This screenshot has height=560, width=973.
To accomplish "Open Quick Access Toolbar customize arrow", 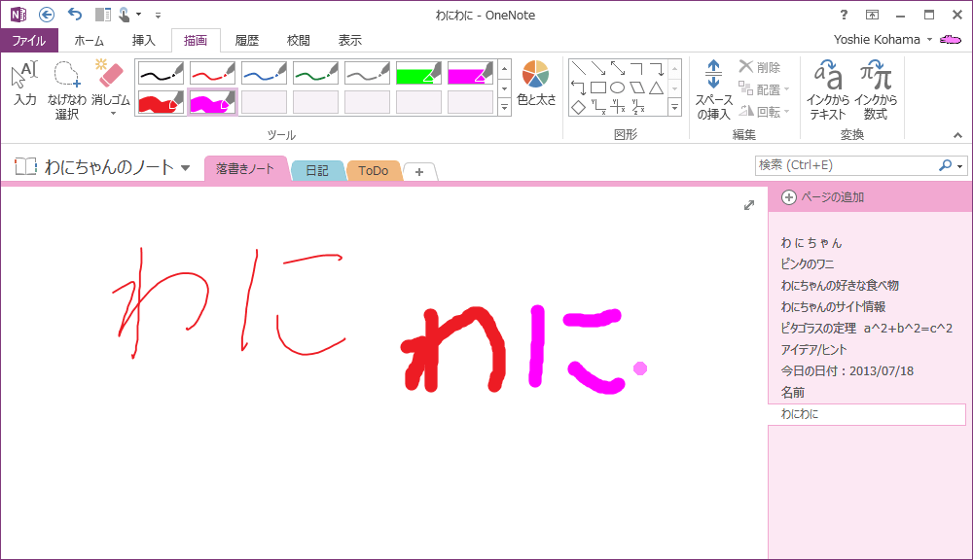I will click(x=159, y=15).
